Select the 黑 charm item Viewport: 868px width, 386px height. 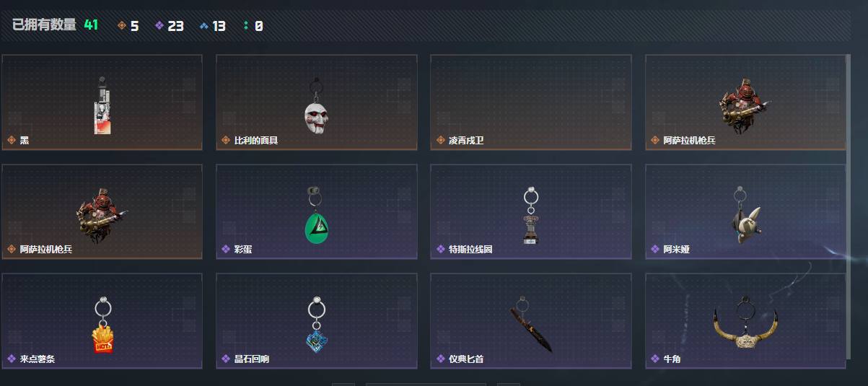click(102, 102)
